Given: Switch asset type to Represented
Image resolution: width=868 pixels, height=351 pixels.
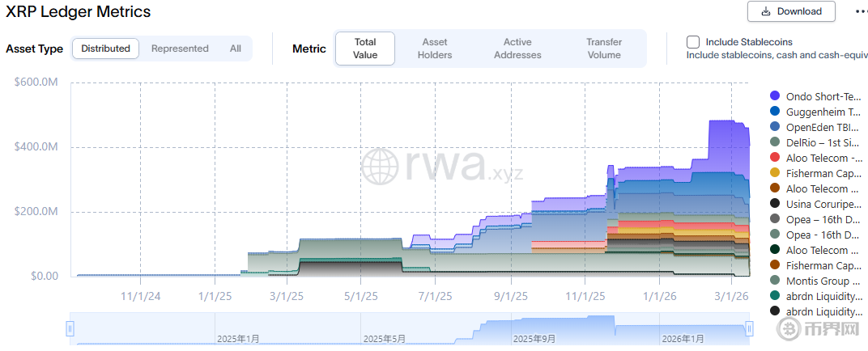Looking at the screenshot, I should tap(180, 49).
